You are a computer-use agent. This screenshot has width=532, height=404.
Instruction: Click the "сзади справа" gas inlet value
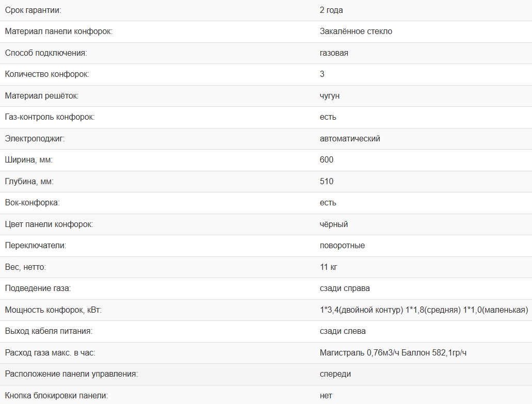pos(345,288)
